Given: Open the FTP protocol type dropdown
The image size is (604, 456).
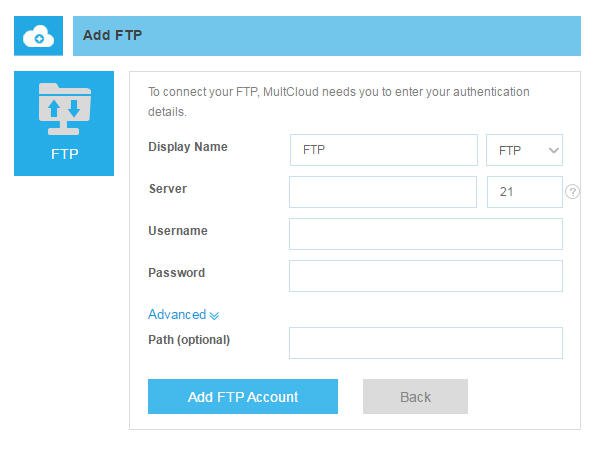Looking at the screenshot, I should click(x=524, y=150).
